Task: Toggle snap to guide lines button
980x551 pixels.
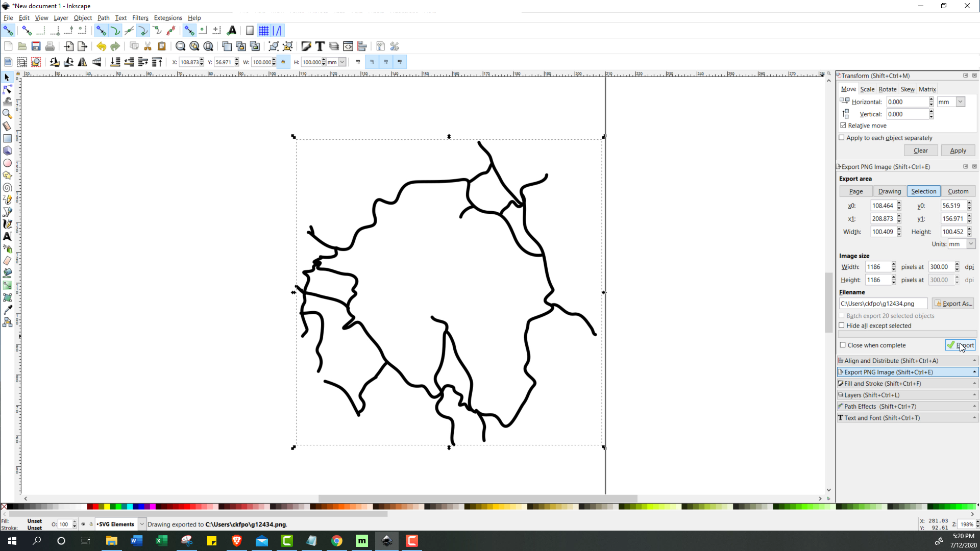Action: [277, 31]
